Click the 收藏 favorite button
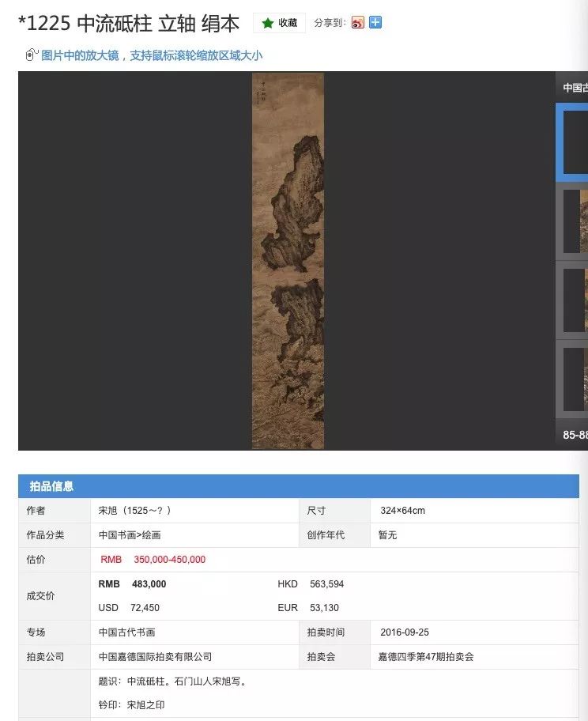The width and height of the screenshot is (588, 721). (279, 23)
